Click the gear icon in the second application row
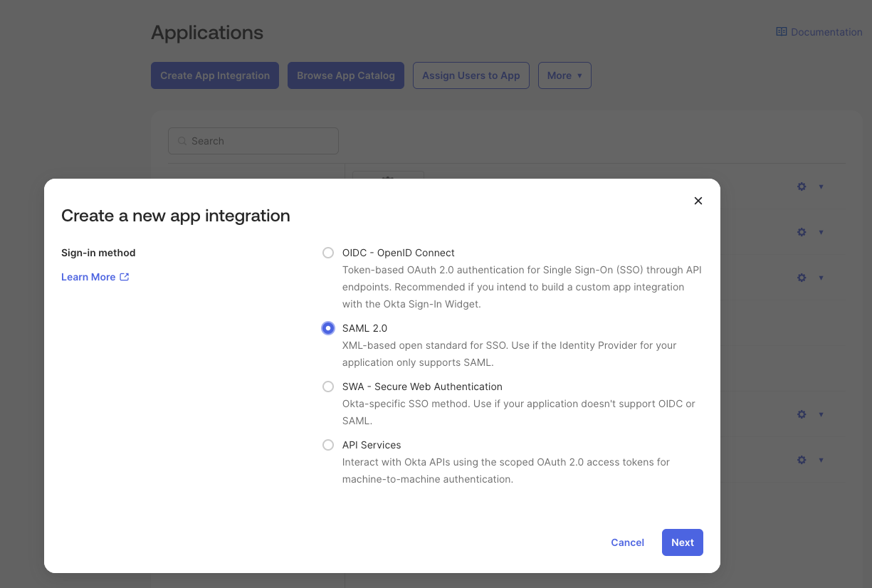 (802, 232)
